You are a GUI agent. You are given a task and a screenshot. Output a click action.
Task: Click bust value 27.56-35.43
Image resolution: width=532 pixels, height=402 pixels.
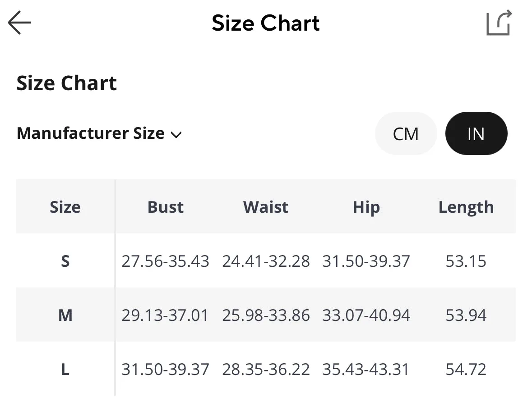click(165, 261)
